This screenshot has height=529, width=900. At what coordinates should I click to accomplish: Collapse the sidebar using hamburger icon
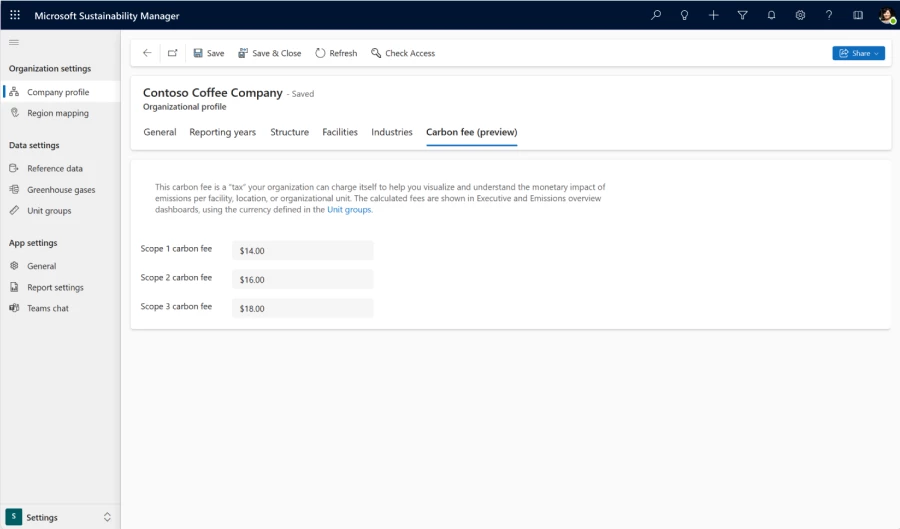click(14, 42)
